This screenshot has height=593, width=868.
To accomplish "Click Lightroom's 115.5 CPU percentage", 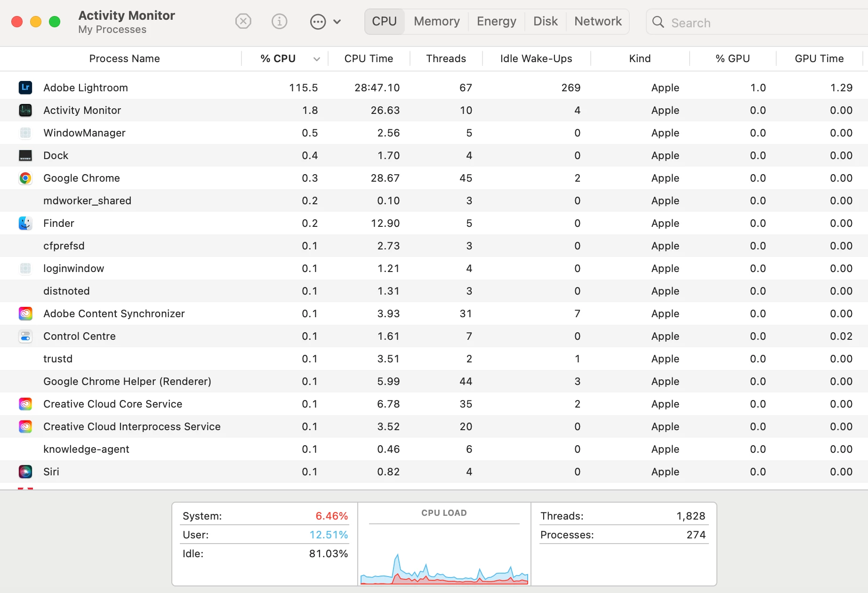I will [x=304, y=88].
